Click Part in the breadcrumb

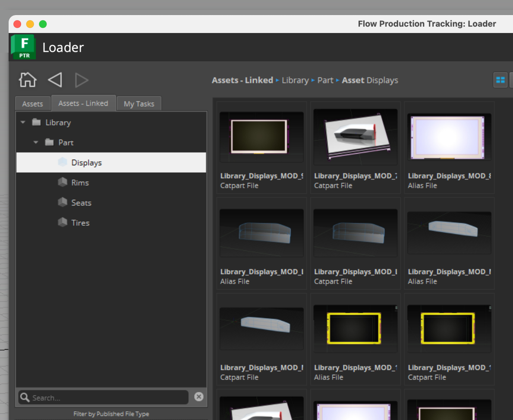coord(325,80)
